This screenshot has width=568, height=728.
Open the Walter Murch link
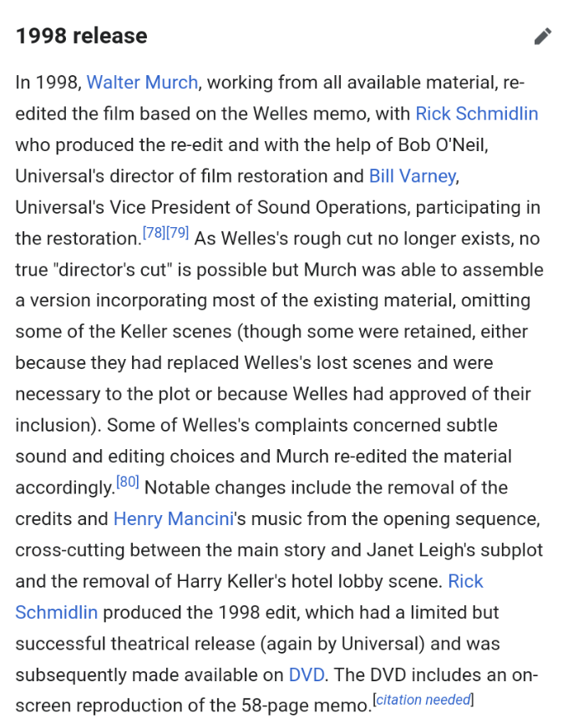pyautogui.click(x=142, y=83)
